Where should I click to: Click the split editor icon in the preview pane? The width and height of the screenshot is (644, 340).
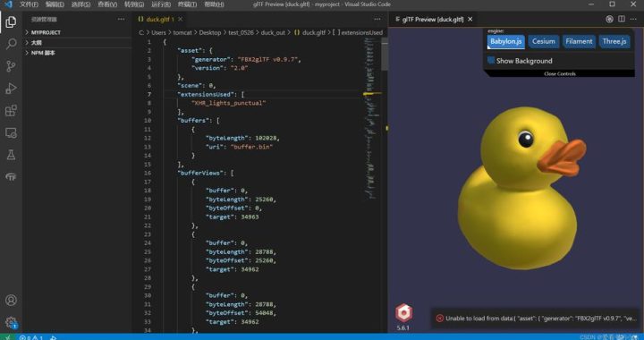tap(622, 20)
